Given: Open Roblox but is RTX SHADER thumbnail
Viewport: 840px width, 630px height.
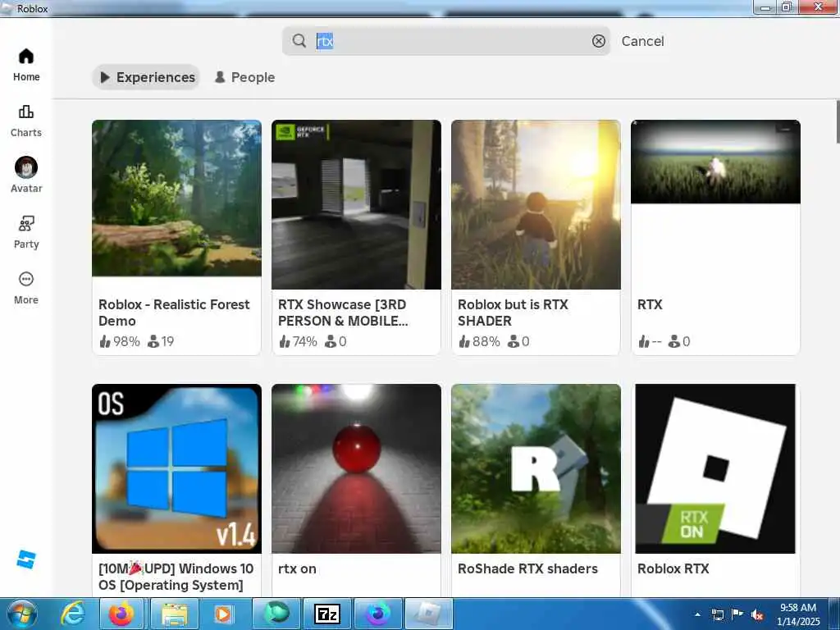Looking at the screenshot, I should click(536, 204).
